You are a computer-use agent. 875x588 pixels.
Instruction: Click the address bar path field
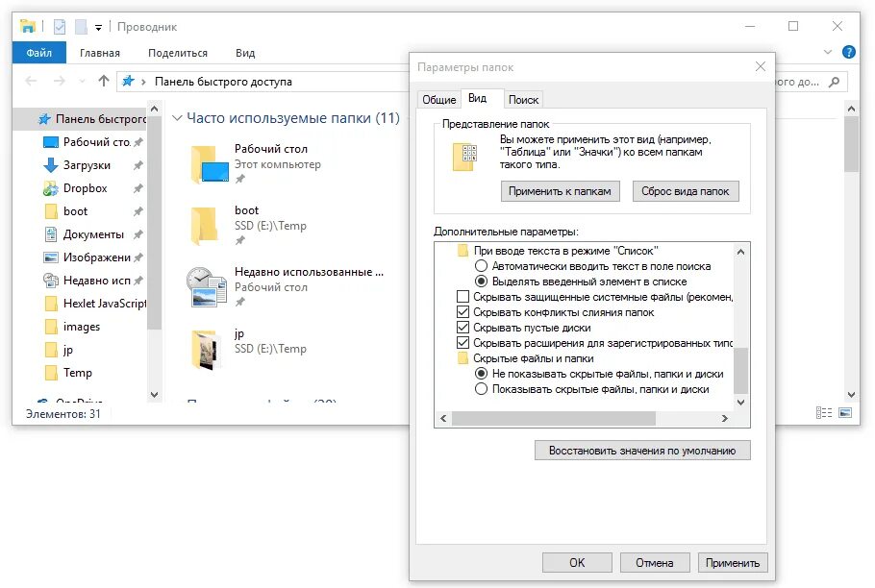[x=262, y=82]
